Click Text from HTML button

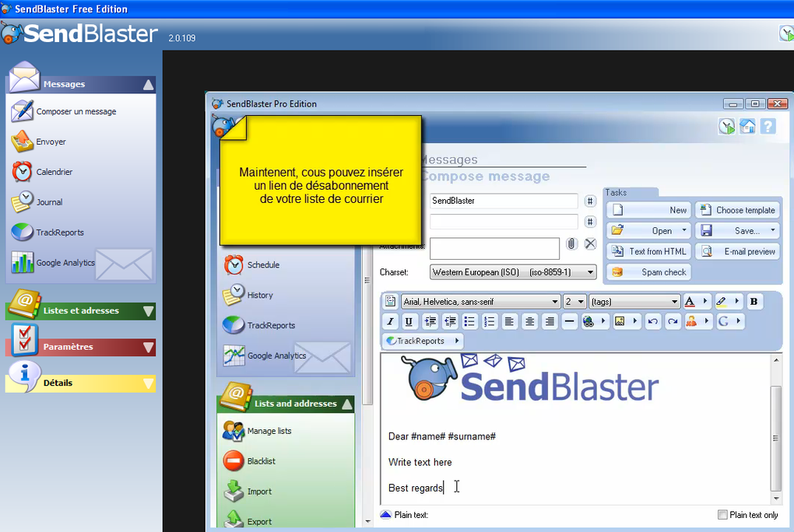648,251
